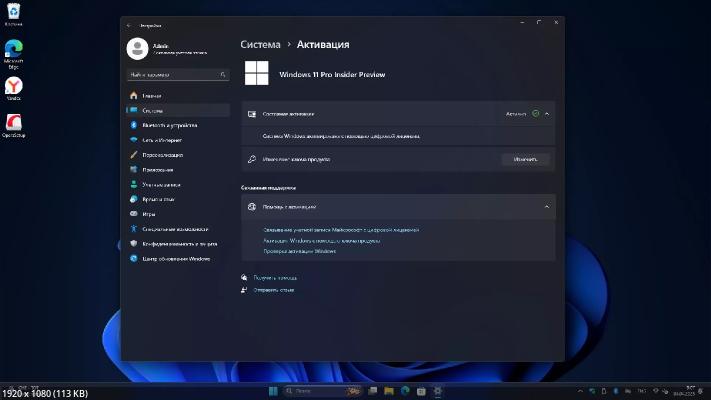711x400 pixels.
Task: Click the Активно status text
Action: tap(516, 114)
